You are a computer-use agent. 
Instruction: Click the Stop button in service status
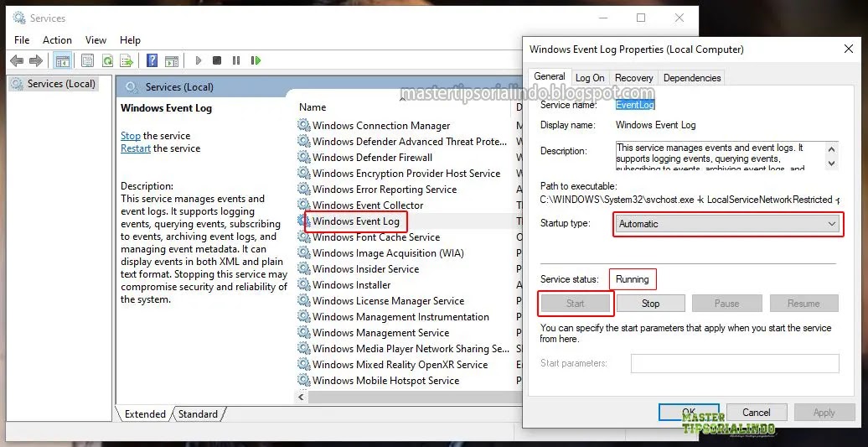(x=650, y=304)
